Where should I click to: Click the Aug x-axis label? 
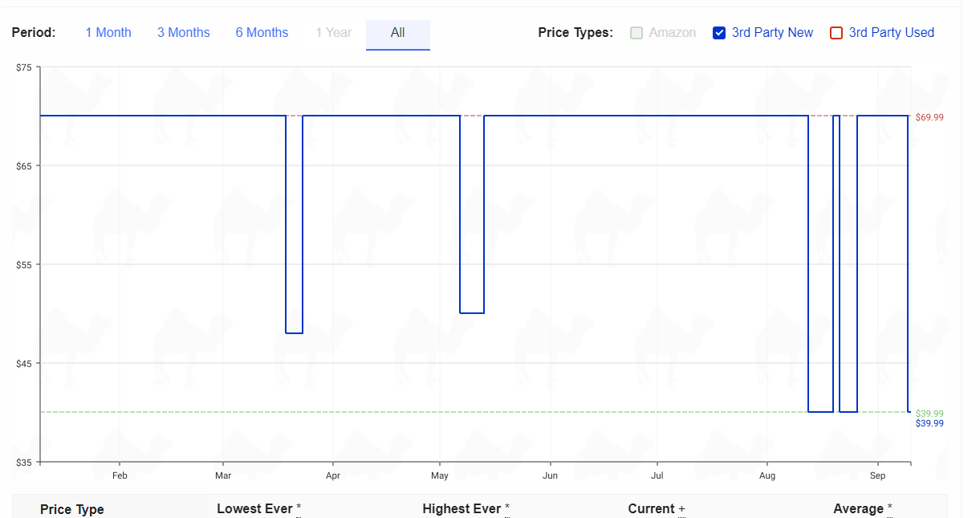coord(767,475)
